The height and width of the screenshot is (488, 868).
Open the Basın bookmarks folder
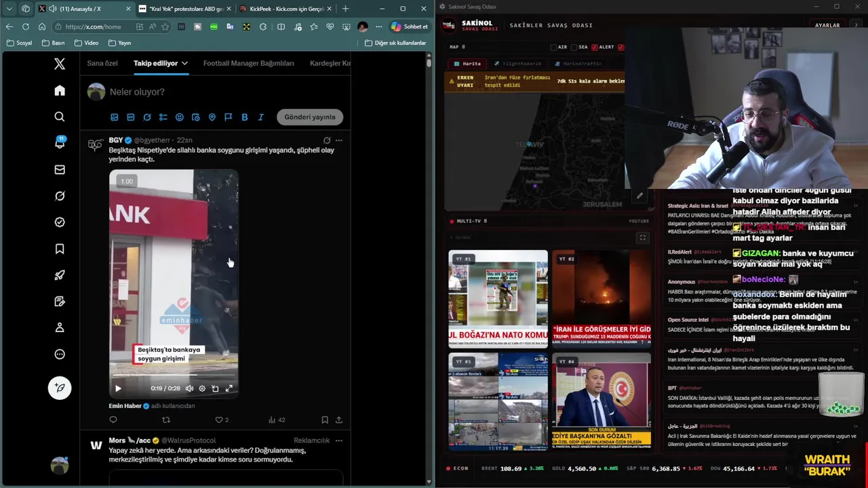click(53, 43)
